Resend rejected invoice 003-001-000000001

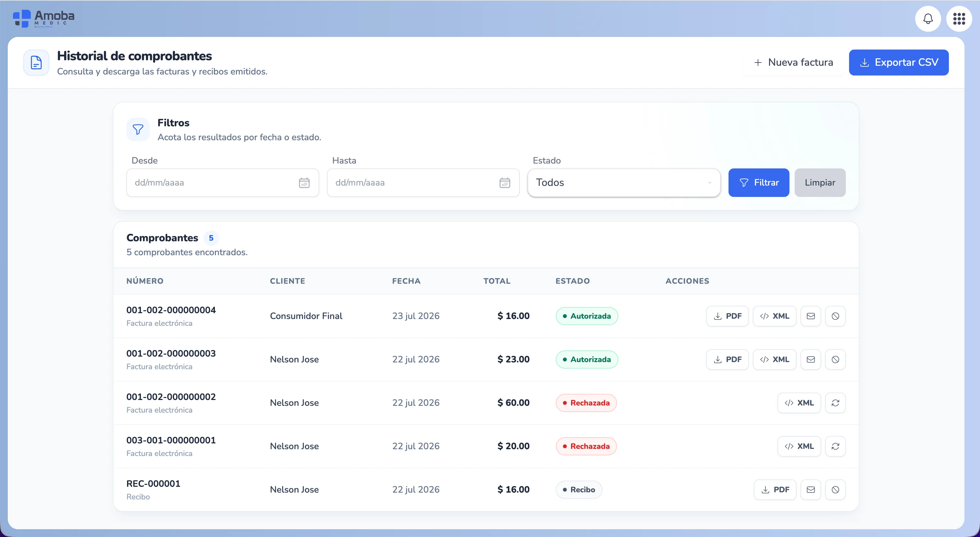point(835,446)
